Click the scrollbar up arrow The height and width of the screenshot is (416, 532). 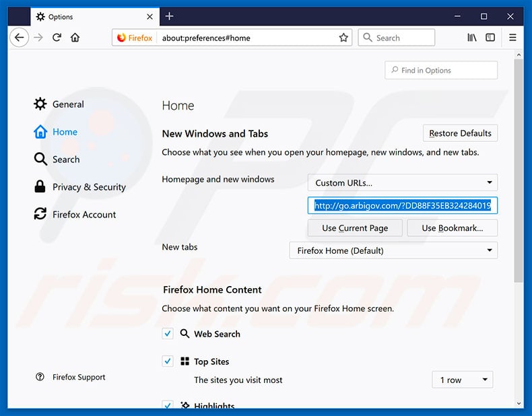tap(519, 55)
